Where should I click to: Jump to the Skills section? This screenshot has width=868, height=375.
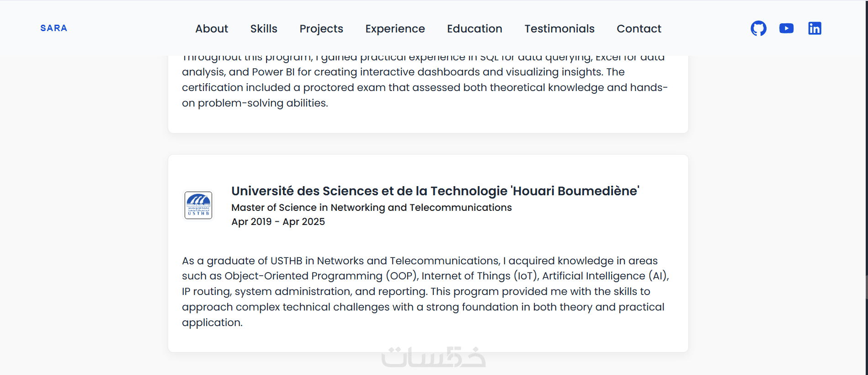(264, 29)
